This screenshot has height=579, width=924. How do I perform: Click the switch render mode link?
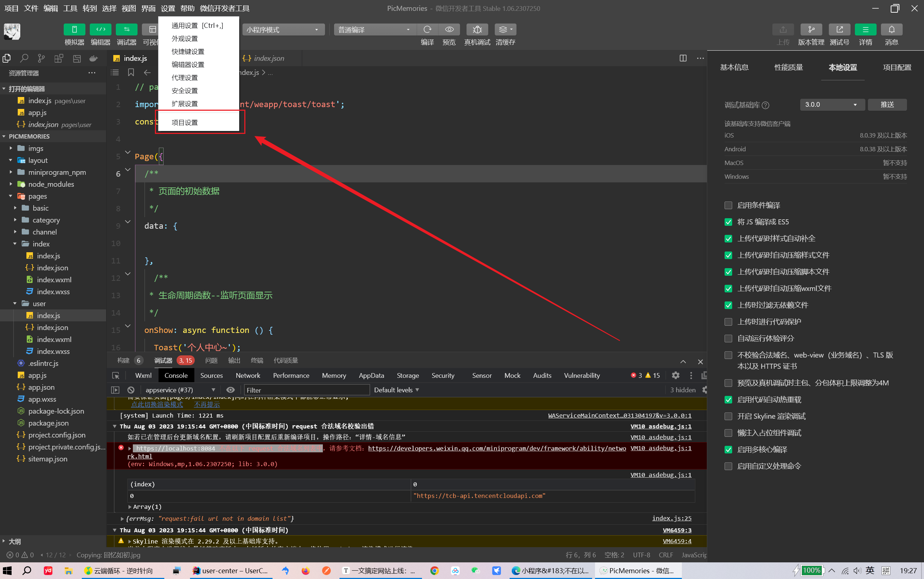click(157, 404)
